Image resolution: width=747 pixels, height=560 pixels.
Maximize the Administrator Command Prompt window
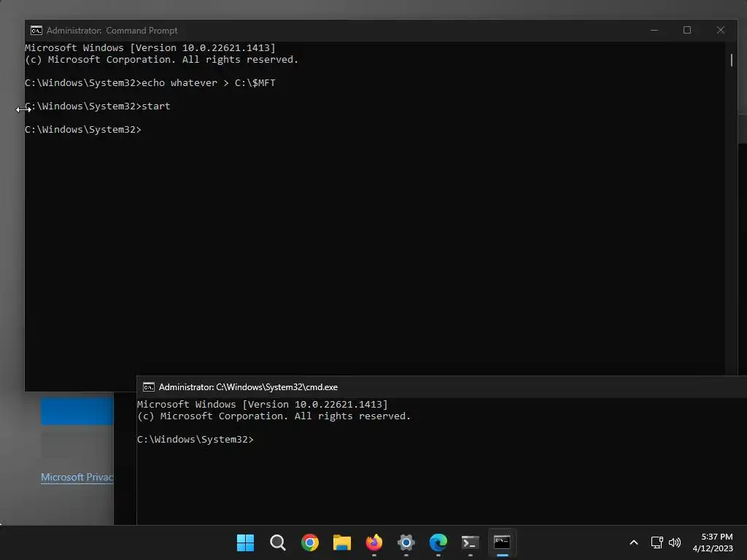click(687, 30)
